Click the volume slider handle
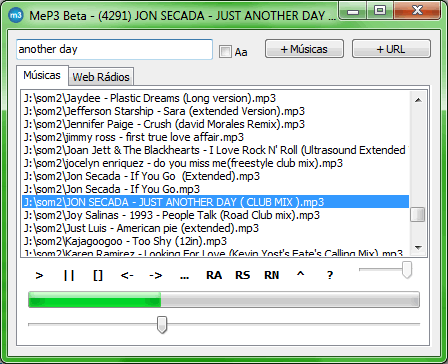 [407, 269]
